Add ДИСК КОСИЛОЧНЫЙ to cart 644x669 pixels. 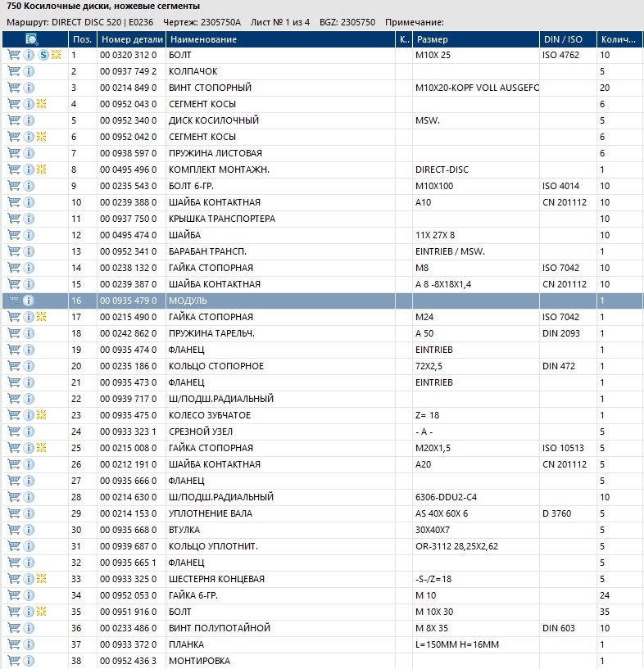click(14, 120)
